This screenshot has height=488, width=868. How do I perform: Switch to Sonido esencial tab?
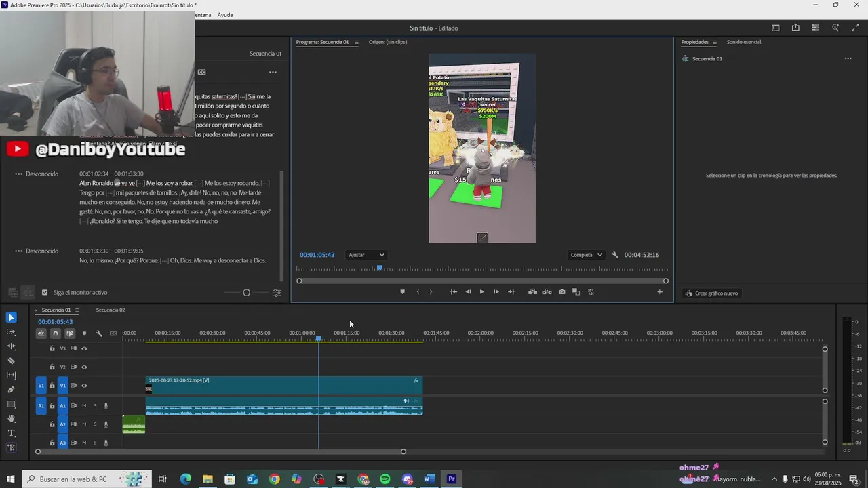point(744,42)
